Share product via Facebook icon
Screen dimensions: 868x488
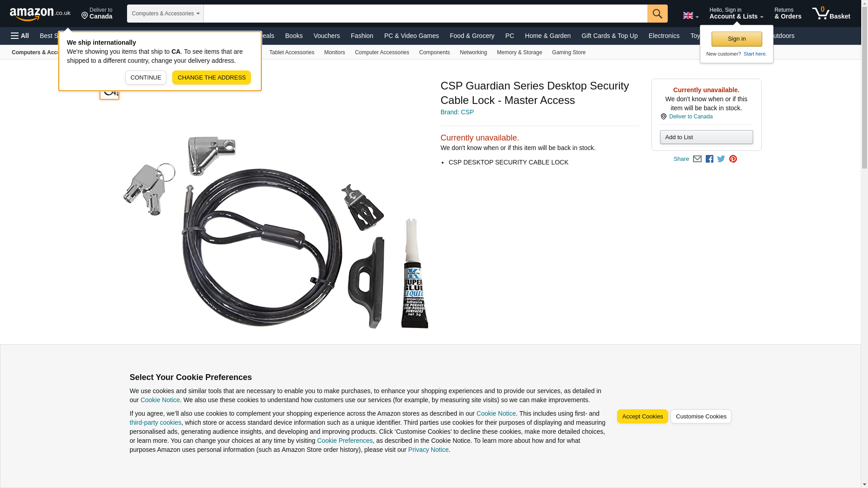click(709, 159)
